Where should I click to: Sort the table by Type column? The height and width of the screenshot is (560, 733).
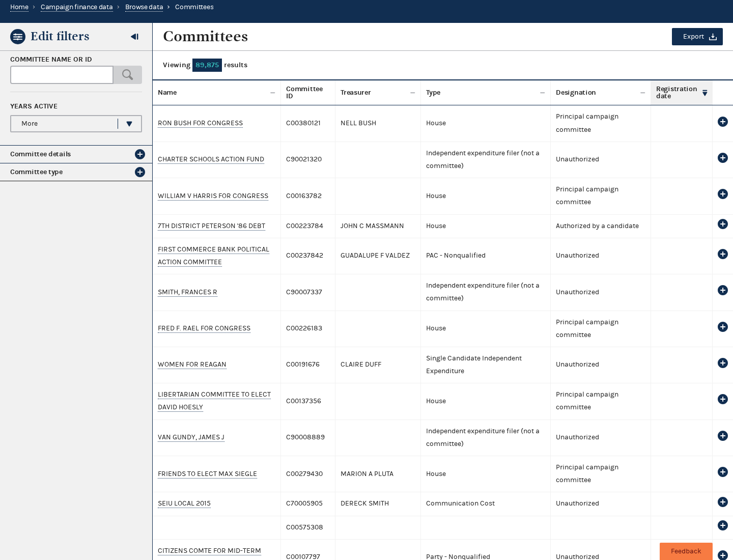coord(486,93)
